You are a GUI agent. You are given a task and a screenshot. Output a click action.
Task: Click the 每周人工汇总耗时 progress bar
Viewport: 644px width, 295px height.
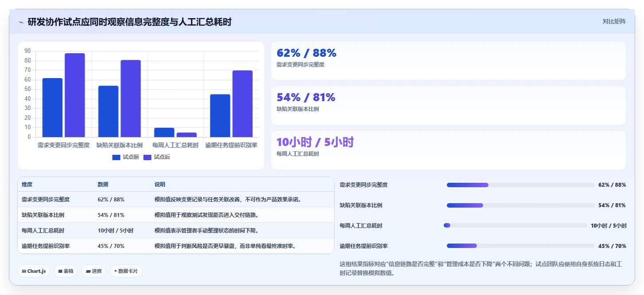coord(515,225)
